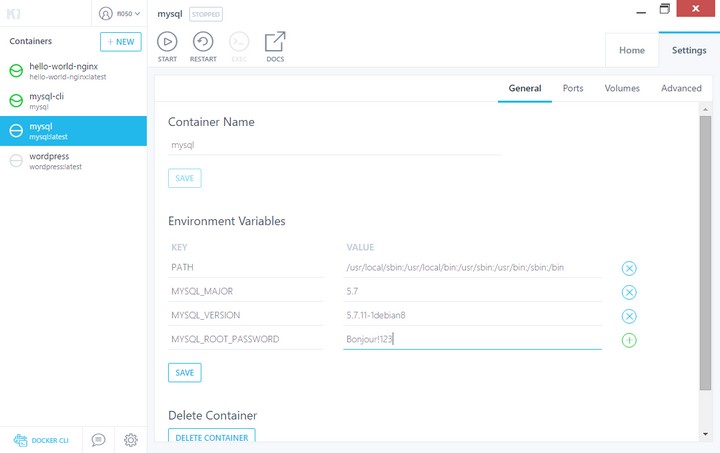Edit the PATH value field

[472, 268]
